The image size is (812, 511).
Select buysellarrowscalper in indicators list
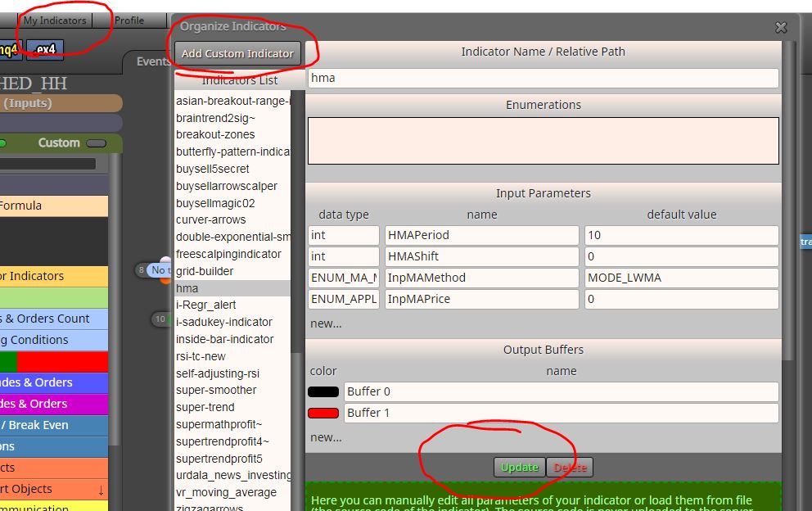232,186
